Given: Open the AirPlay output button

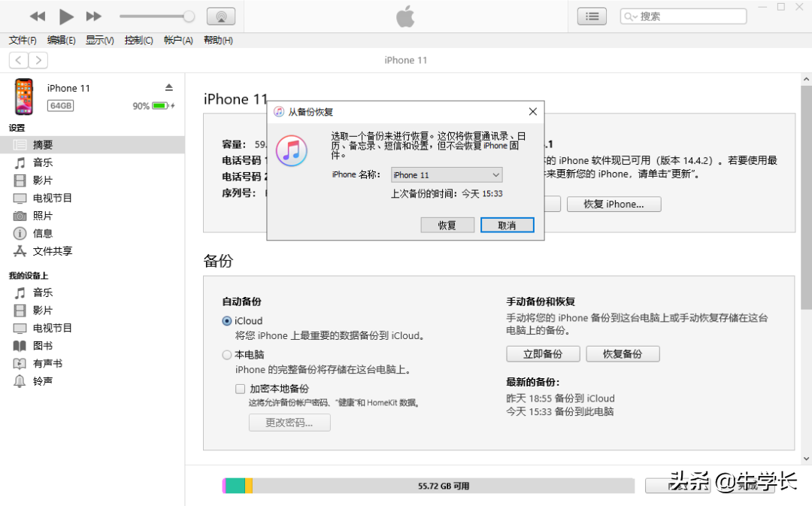Looking at the screenshot, I should [x=221, y=17].
